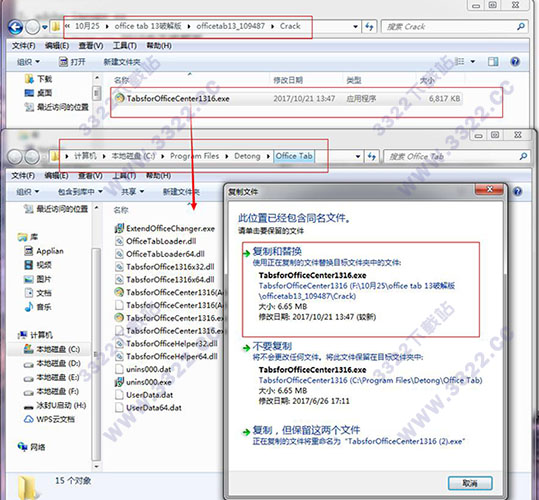Click search magnifier in Crack window
The height and width of the screenshot is (500, 539).
click(x=521, y=26)
